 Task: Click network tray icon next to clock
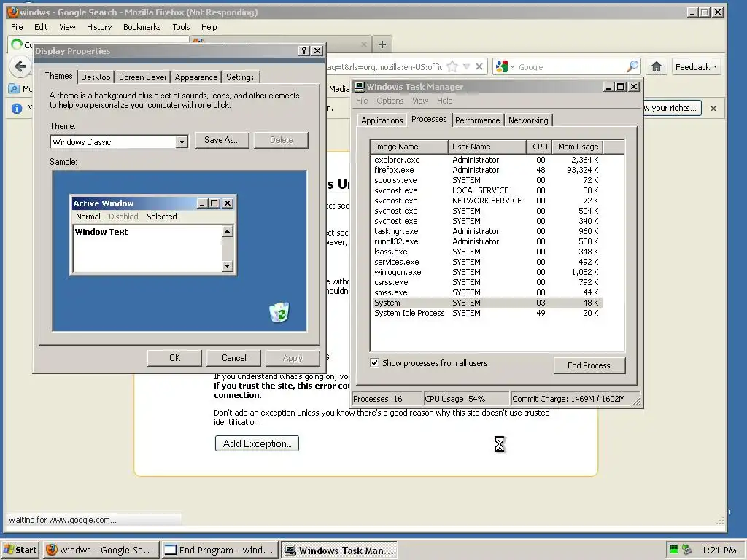point(686,550)
